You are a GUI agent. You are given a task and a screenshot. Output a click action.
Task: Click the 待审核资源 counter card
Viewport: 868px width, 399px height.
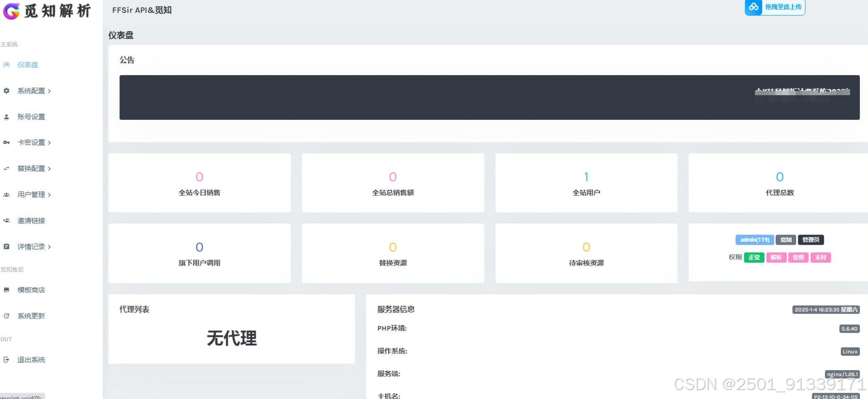[586, 253]
